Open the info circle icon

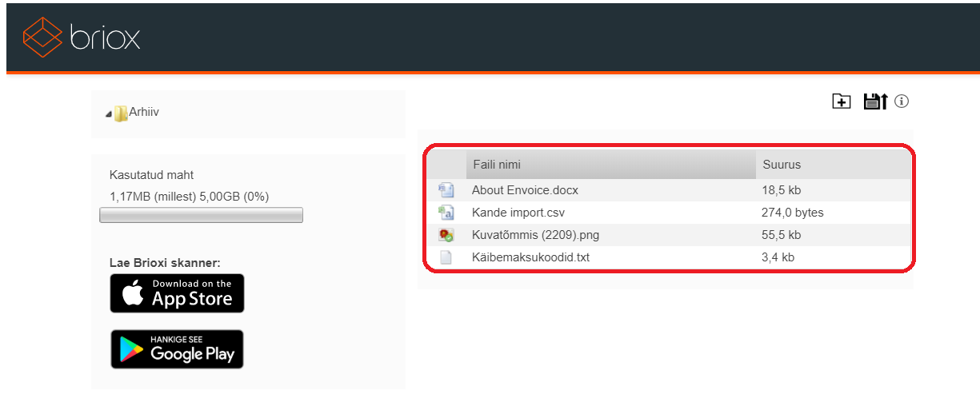pos(902,102)
